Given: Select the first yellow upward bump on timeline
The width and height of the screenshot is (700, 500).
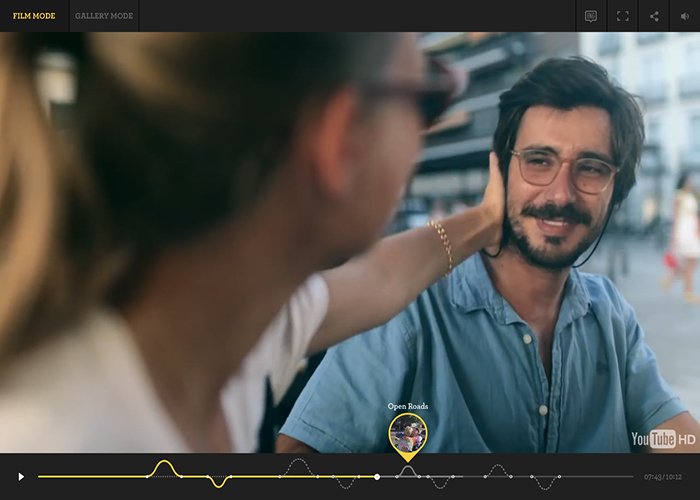Looking at the screenshot, I should click(164, 469).
